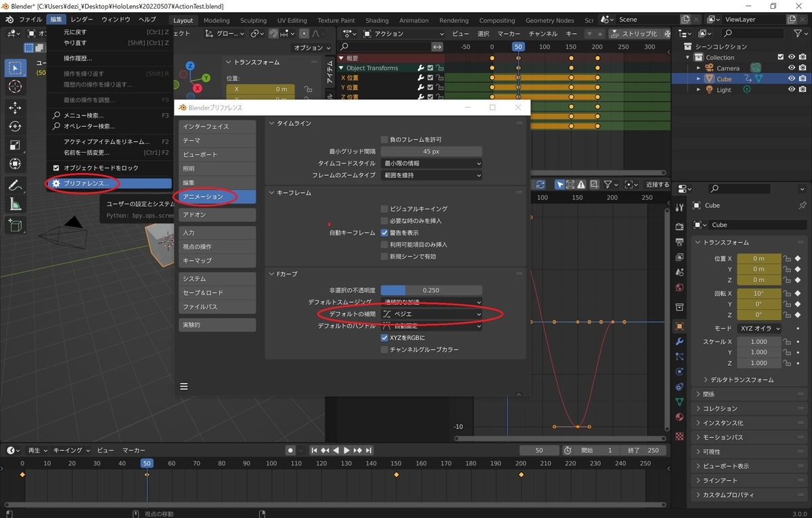Image resolution: width=812 pixels, height=518 pixels.
Task: Select the Measure tool
Action: [x=15, y=204]
